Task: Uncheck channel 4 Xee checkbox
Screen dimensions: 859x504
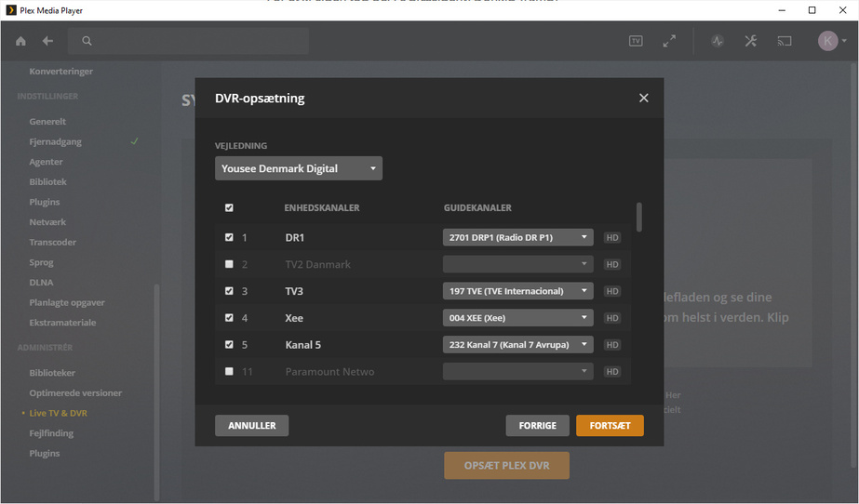Action: point(229,318)
